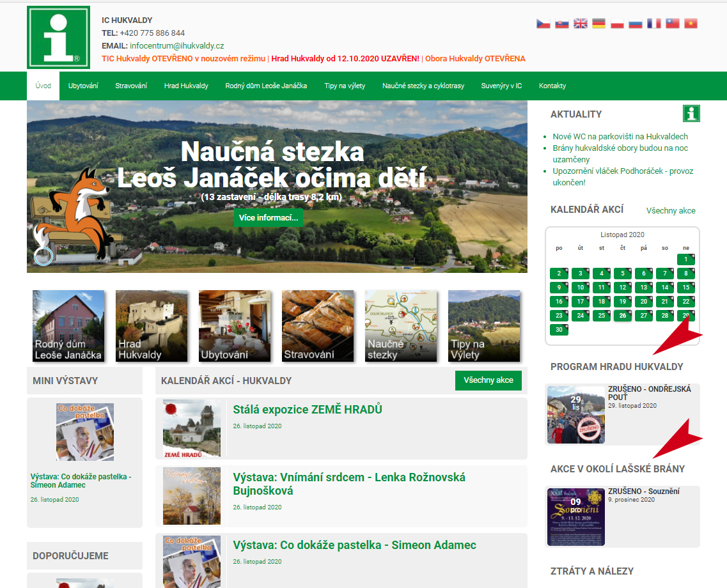Click the Více informací button on the banner
The width and height of the screenshot is (727, 588).
tap(269, 218)
